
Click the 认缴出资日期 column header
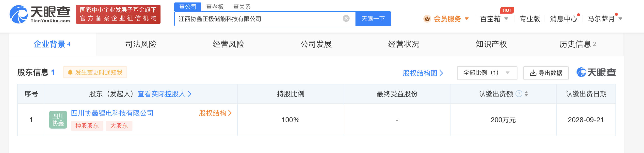[586, 94]
